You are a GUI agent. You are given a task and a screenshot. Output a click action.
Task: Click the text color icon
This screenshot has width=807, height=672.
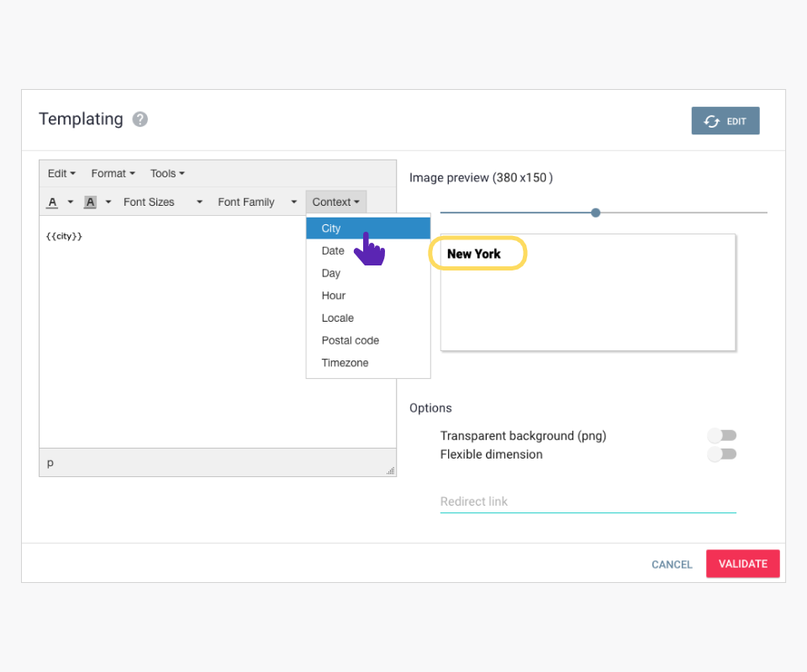click(x=52, y=202)
